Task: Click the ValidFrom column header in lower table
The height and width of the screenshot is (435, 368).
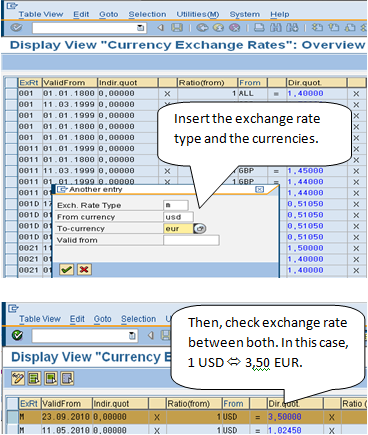Action: click(66, 404)
